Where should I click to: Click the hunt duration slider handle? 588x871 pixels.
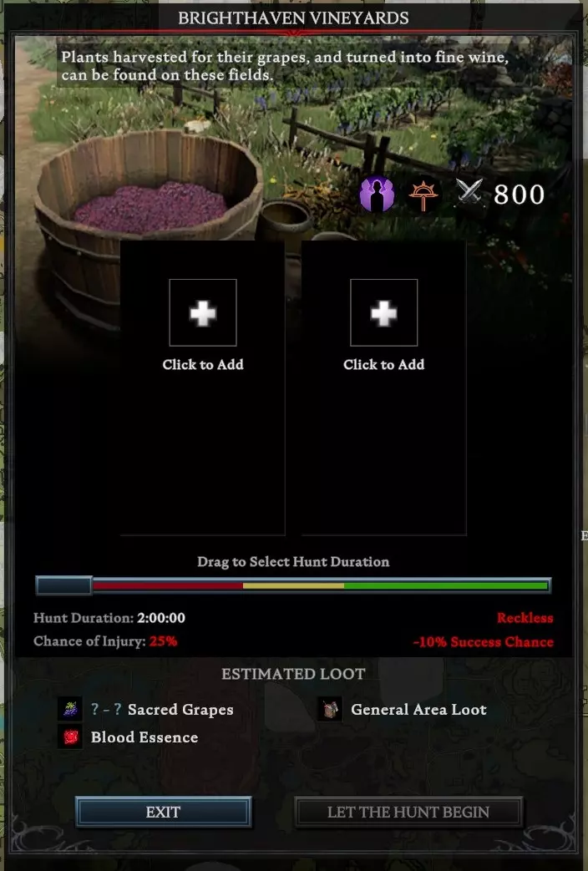[x=63, y=585]
